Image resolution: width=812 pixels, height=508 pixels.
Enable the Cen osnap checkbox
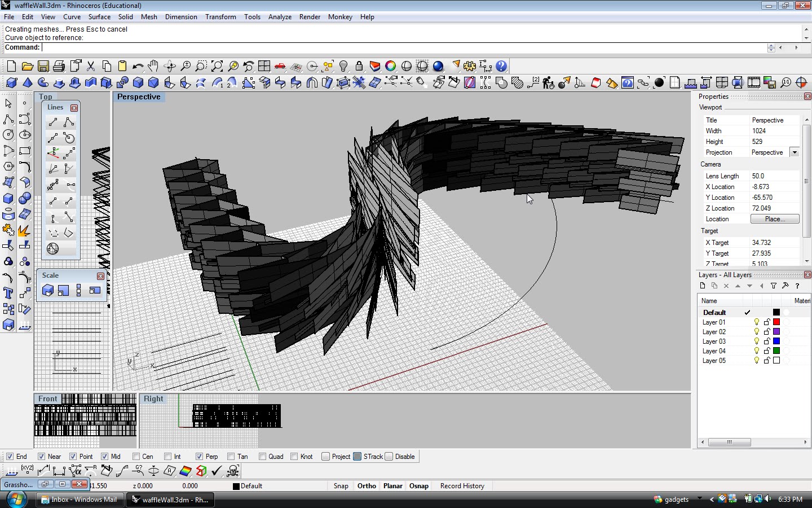point(136,457)
